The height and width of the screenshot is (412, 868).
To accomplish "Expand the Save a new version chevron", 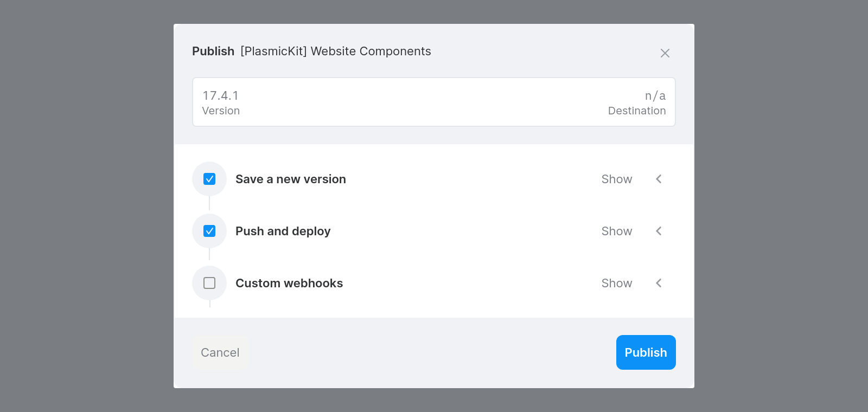I will pyautogui.click(x=659, y=179).
